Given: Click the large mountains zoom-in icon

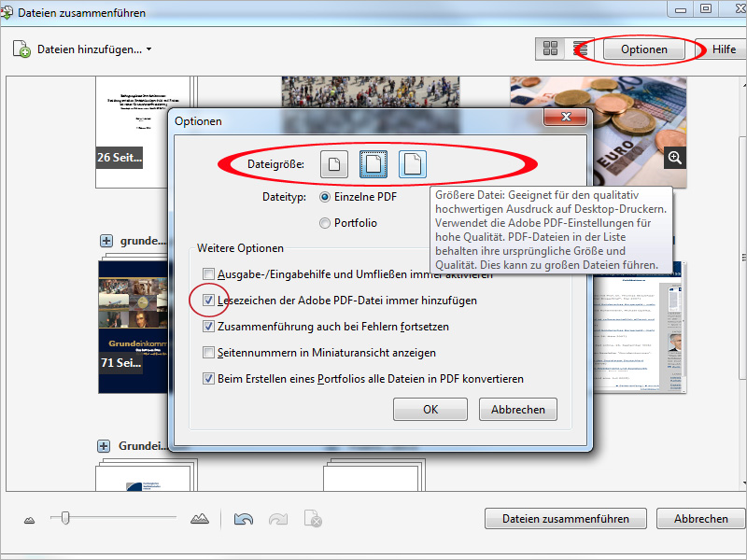Looking at the screenshot, I should [200, 519].
